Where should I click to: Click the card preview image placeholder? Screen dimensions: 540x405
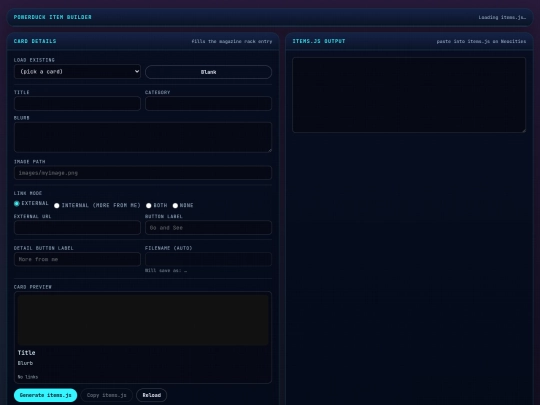[x=143, y=320]
